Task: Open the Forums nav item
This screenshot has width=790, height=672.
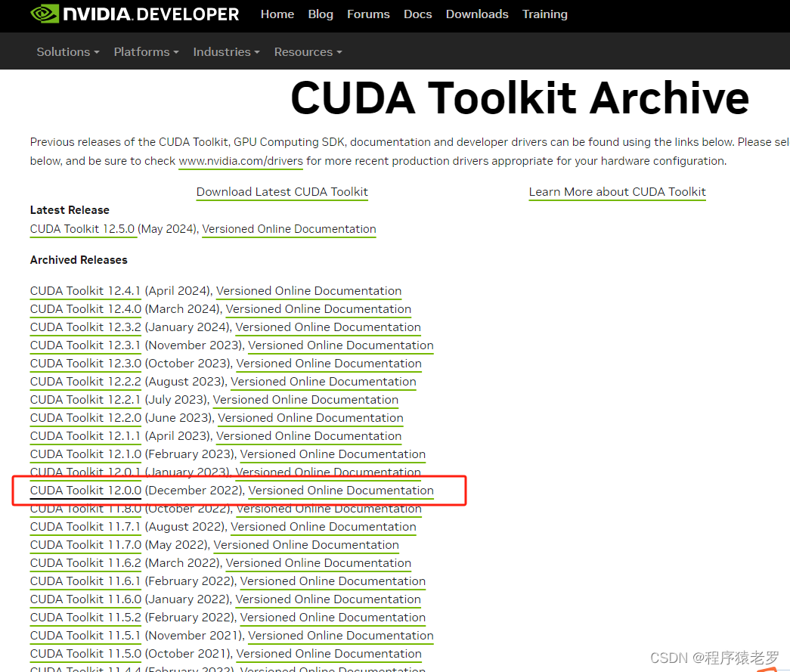Action: tap(368, 14)
